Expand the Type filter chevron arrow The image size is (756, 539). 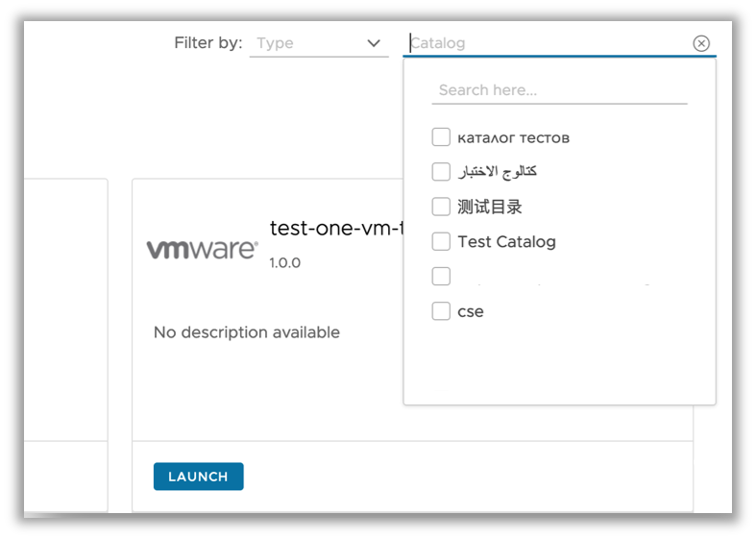[374, 43]
